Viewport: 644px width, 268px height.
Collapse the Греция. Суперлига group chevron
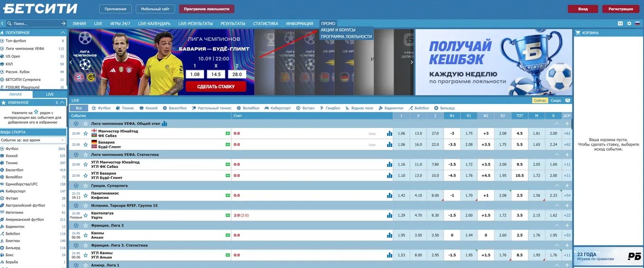coord(557,186)
